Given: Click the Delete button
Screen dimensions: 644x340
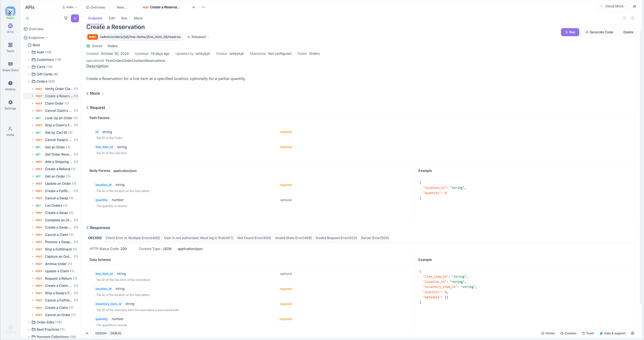Looking at the screenshot, I should (628, 32).
